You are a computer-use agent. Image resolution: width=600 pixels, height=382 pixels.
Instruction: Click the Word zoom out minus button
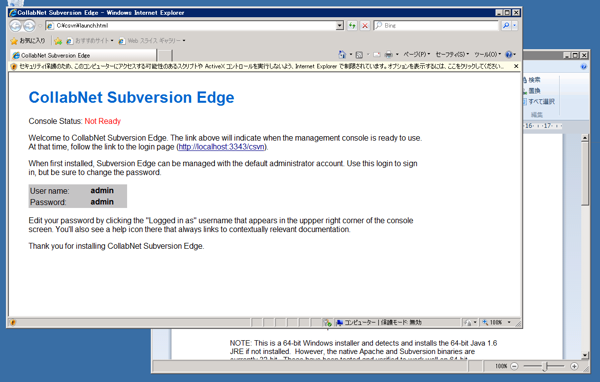click(514, 366)
